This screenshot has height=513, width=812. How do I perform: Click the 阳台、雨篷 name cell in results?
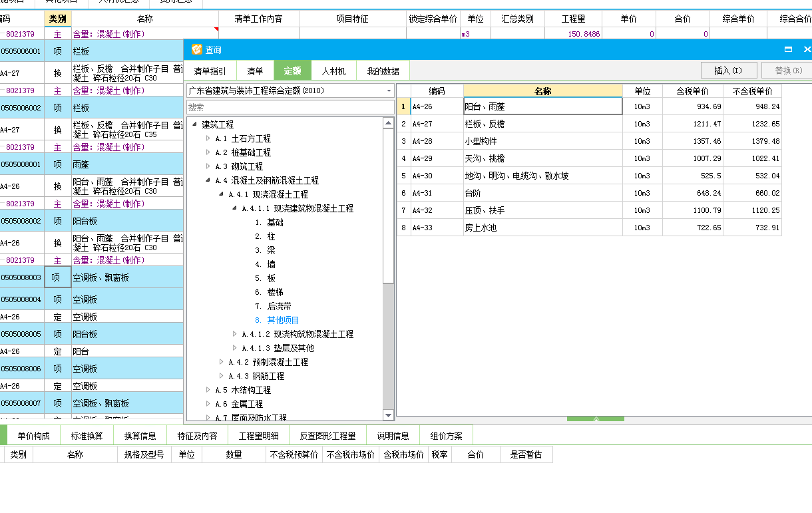click(543, 106)
